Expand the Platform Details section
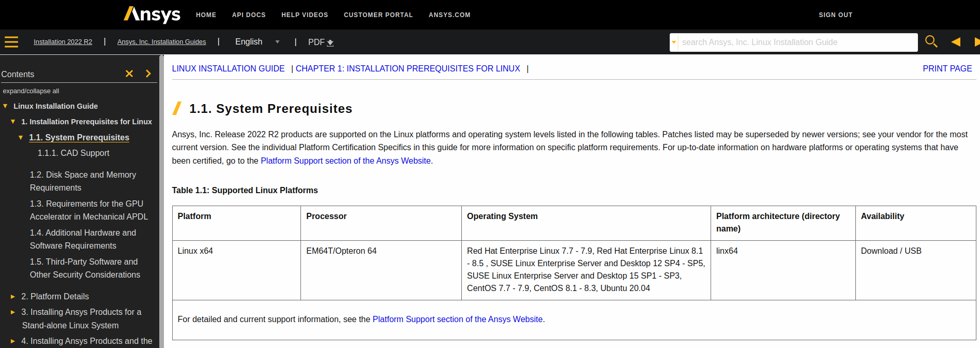980x348 pixels. [13, 297]
